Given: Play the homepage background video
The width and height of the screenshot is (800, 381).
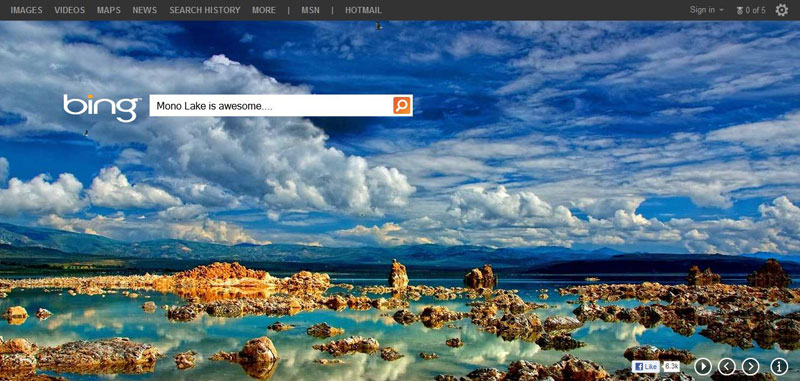Looking at the screenshot, I should (703, 366).
